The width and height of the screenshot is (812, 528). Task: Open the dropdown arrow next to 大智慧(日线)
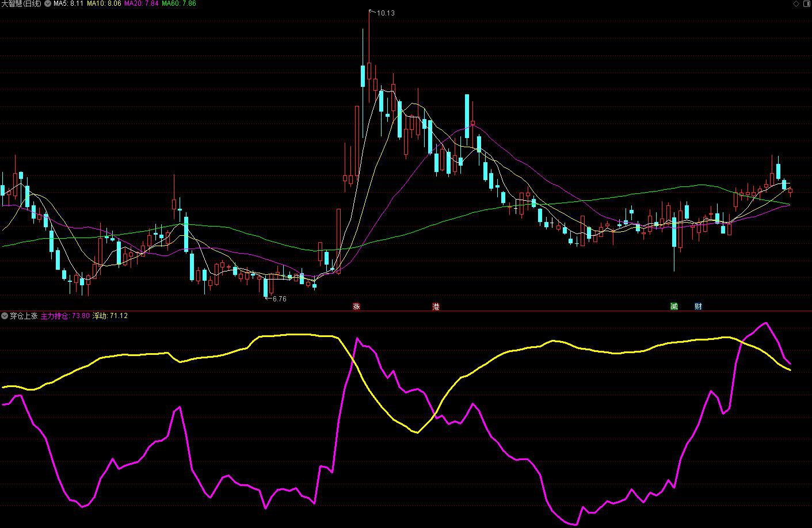[x=48, y=3]
